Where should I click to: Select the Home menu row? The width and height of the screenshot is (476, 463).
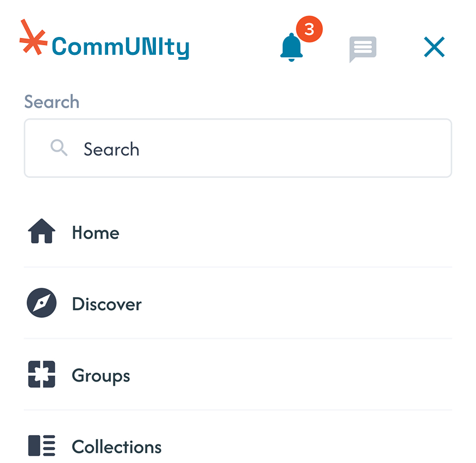237,233
